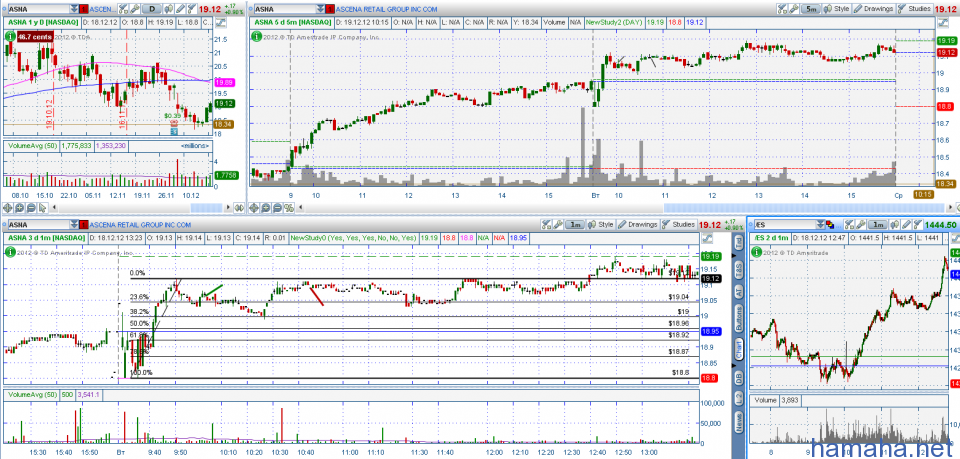
Task: Open flask icon in /ES chart toolbar
Action: tap(849, 225)
